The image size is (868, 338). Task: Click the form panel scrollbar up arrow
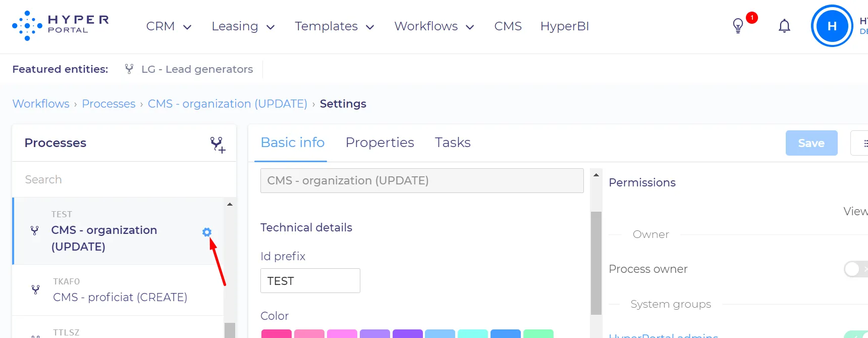[596, 175]
